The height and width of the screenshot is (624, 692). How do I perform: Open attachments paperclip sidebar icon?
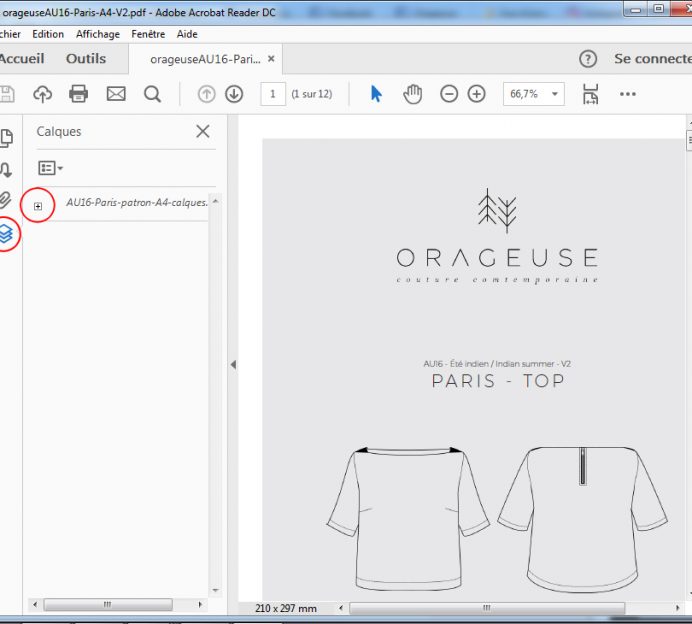point(5,200)
